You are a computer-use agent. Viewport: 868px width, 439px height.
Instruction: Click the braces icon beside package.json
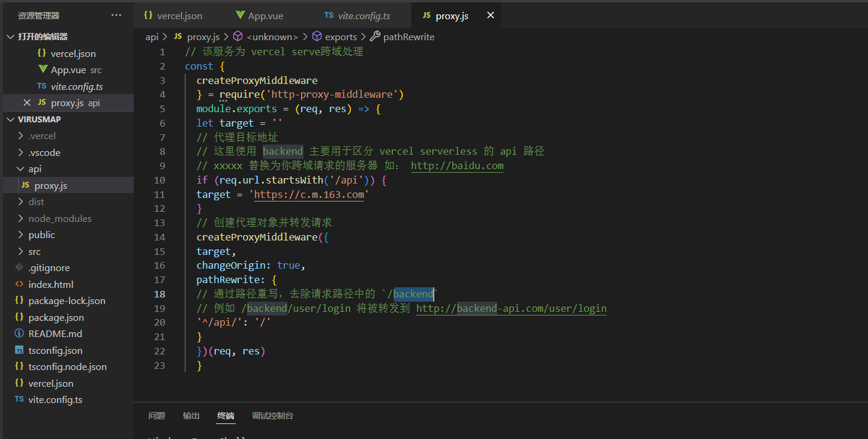pos(19,317)
